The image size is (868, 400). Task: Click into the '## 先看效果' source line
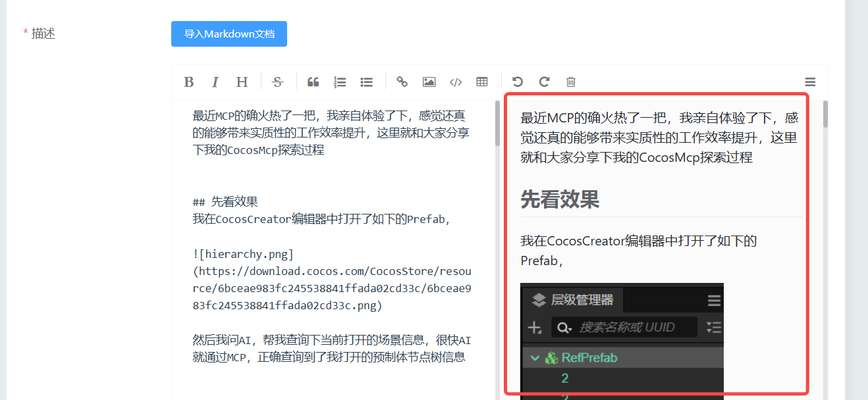tap(225, 202)
